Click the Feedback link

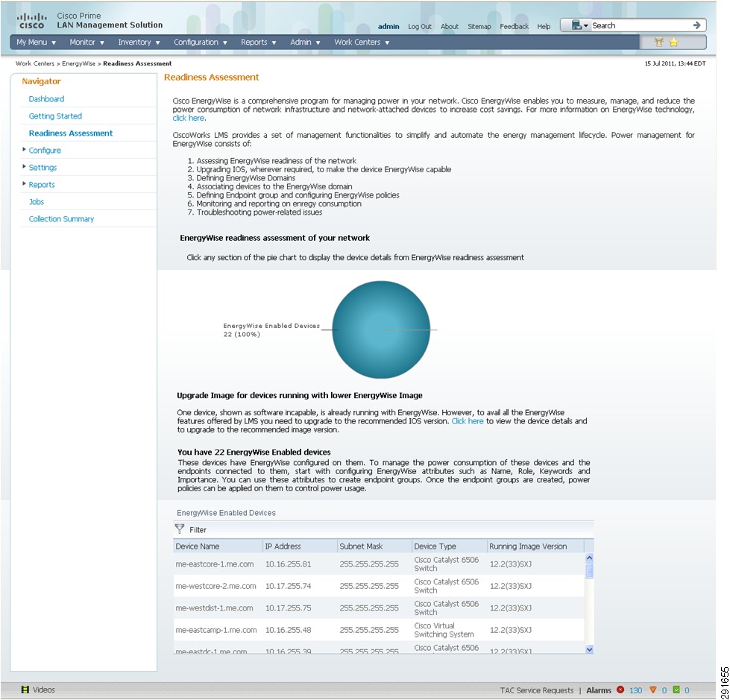515,27
